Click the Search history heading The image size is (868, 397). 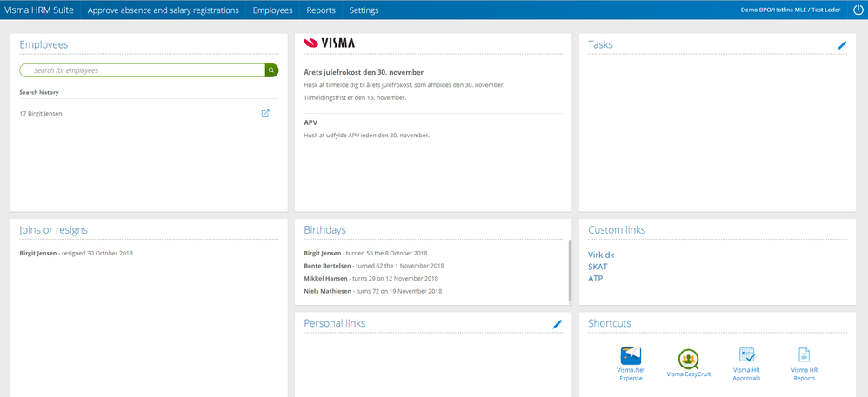tap(39, 92)
